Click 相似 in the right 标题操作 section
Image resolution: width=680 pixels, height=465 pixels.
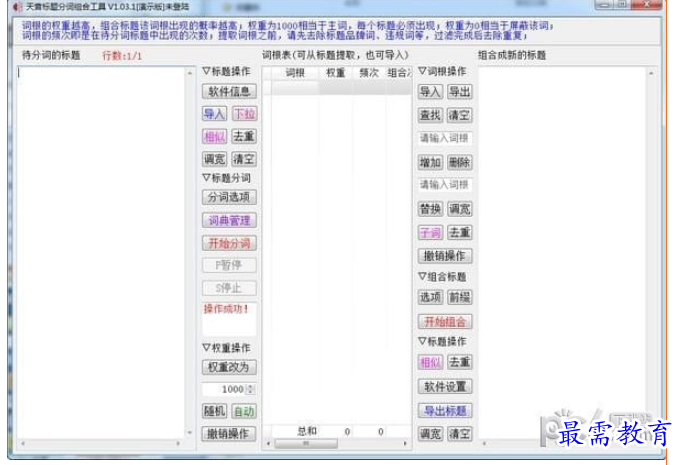point(430,362)
